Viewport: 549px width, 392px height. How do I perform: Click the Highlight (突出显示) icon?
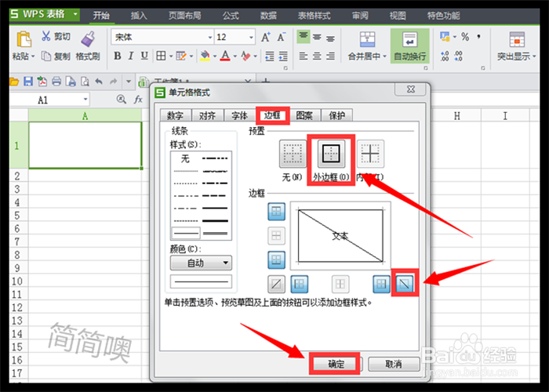click(517, 39)
